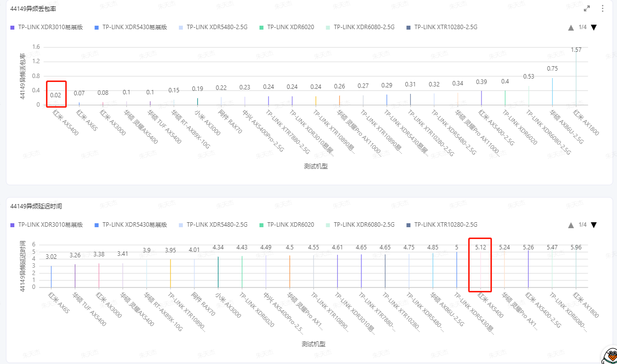The image size is (617, 364).
Task: Open fullscreen view of the 异频丢包率 chart
Action: [x=587, y=8]
